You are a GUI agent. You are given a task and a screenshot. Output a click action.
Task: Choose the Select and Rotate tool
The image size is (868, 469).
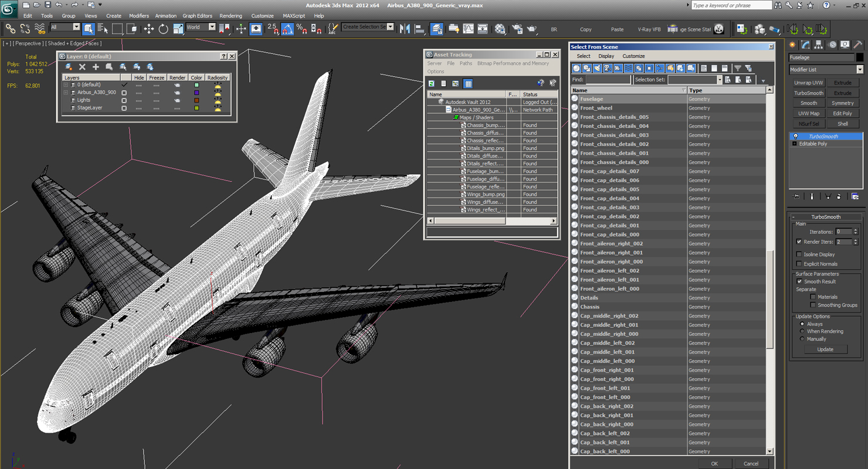click(163, 28)
